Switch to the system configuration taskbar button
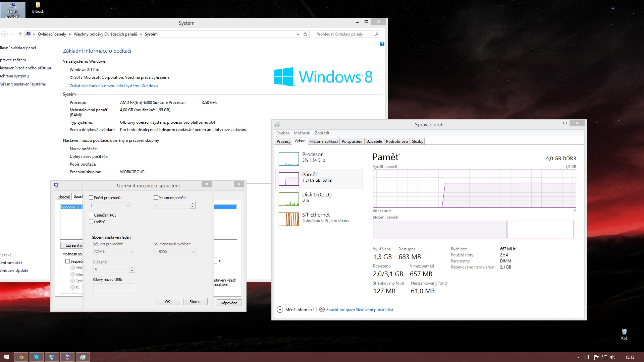Image resolution: width=644 pixels, height=362 pixels. 67,357
